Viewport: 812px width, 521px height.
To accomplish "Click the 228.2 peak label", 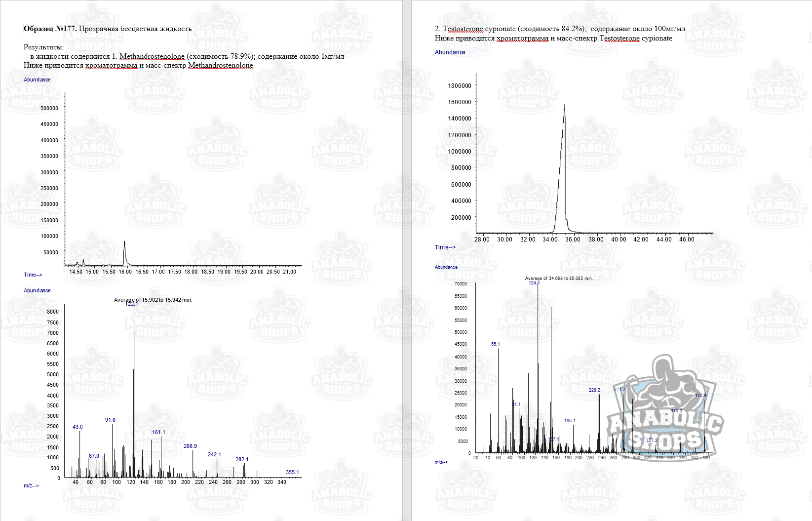I will point(594,390).
